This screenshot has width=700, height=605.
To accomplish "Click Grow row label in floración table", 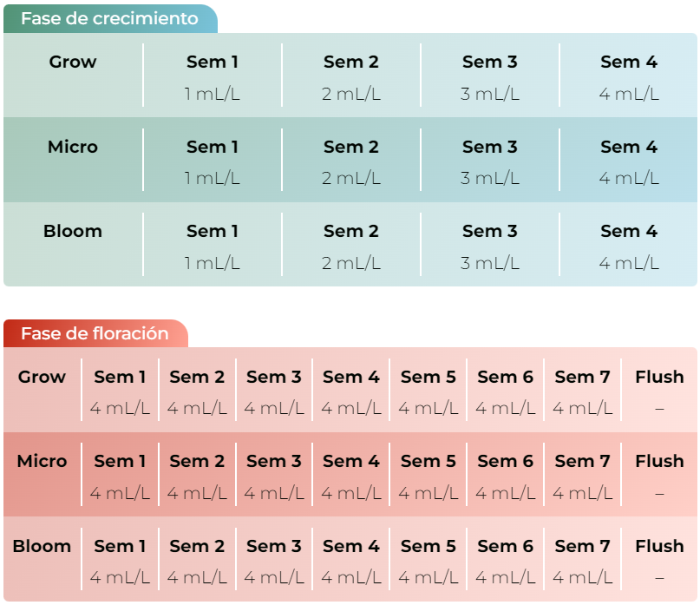I will click(x=42, y=377).
